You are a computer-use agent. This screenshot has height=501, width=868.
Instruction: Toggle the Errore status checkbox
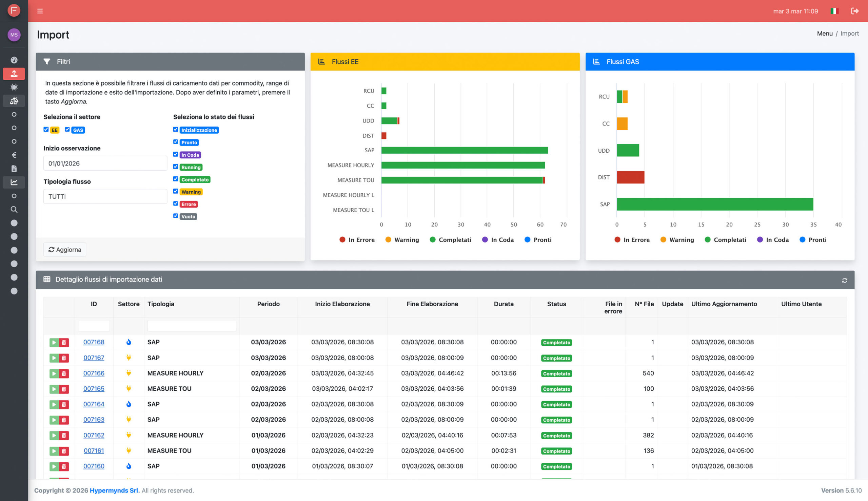pyautogui.click(x=176, y=204)
